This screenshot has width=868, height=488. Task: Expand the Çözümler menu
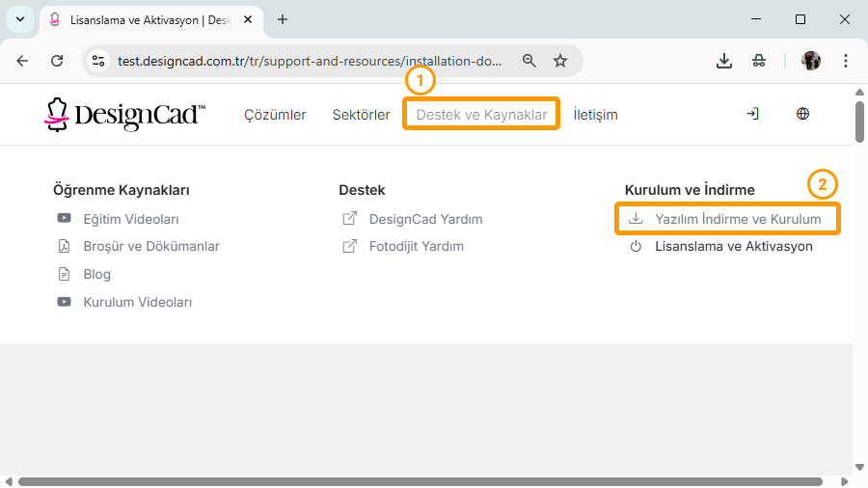pos(275,115)
